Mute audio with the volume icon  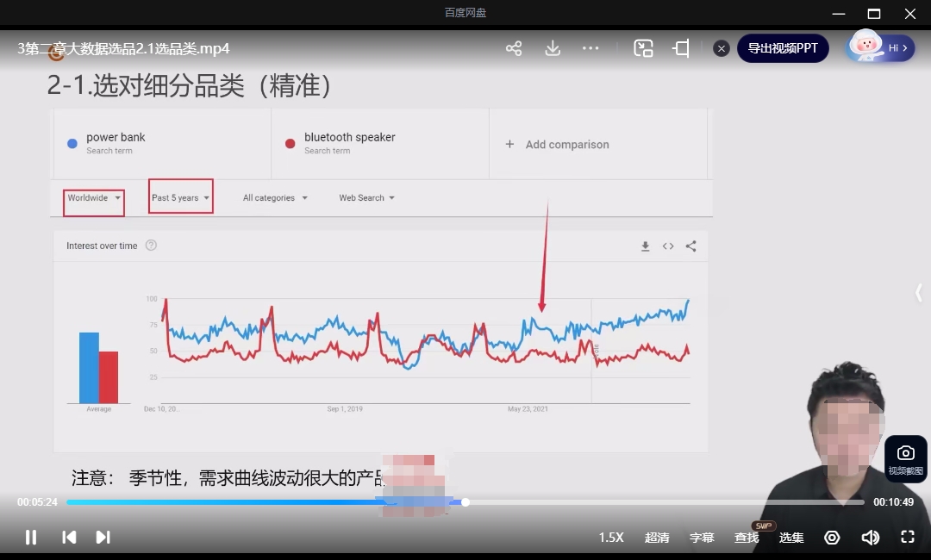pyautogui.click(x=870, y=537)
